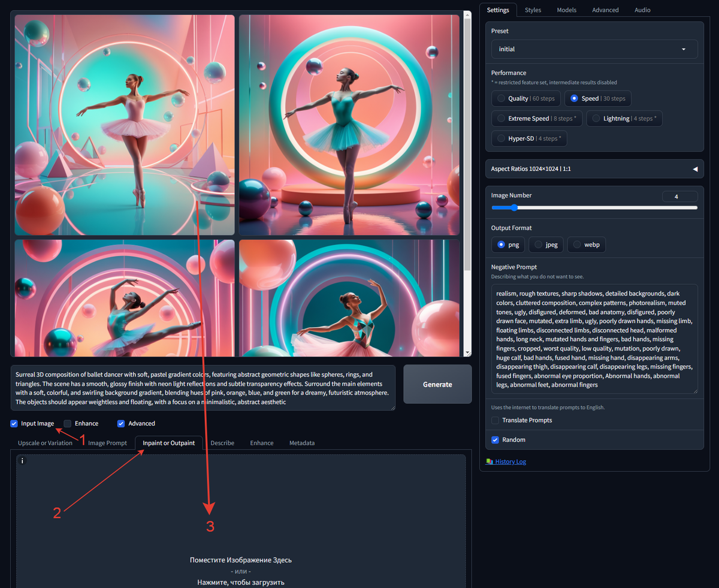
Task: Toggle the Random seed checkbox
Action: tap(495, 440)
